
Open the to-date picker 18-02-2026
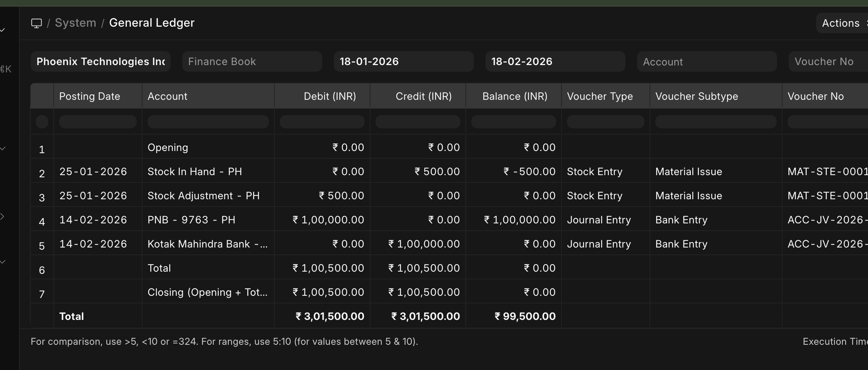555,61
